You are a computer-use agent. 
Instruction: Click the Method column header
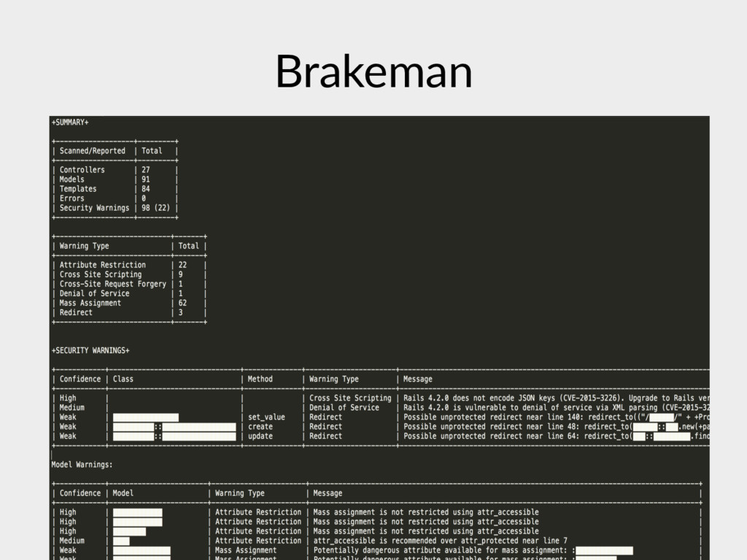[260, 379]
